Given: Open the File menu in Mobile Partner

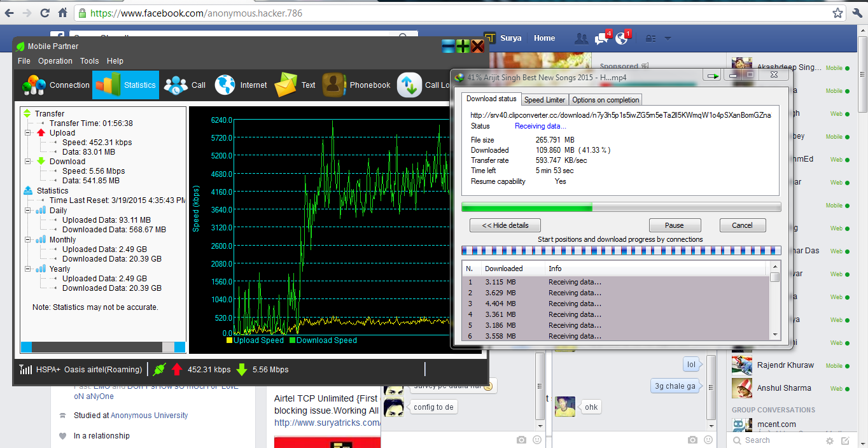Looking at the screenshot, I should [x=24, y=61].
